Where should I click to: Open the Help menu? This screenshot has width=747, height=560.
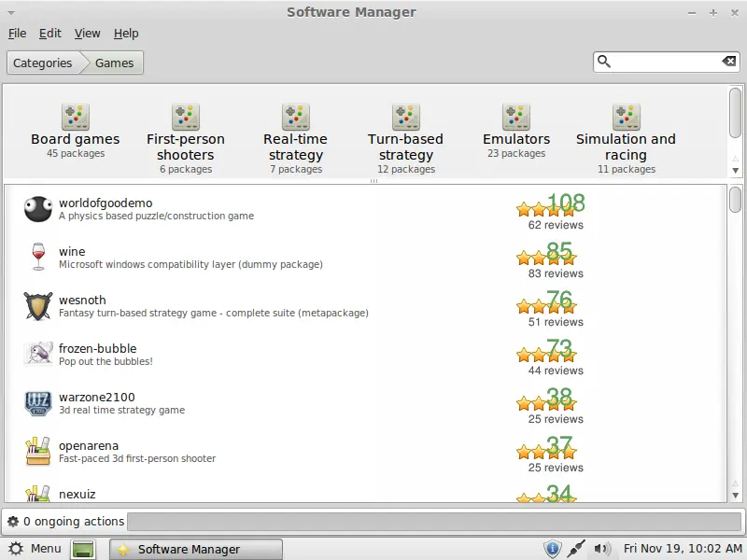(126, 34)
